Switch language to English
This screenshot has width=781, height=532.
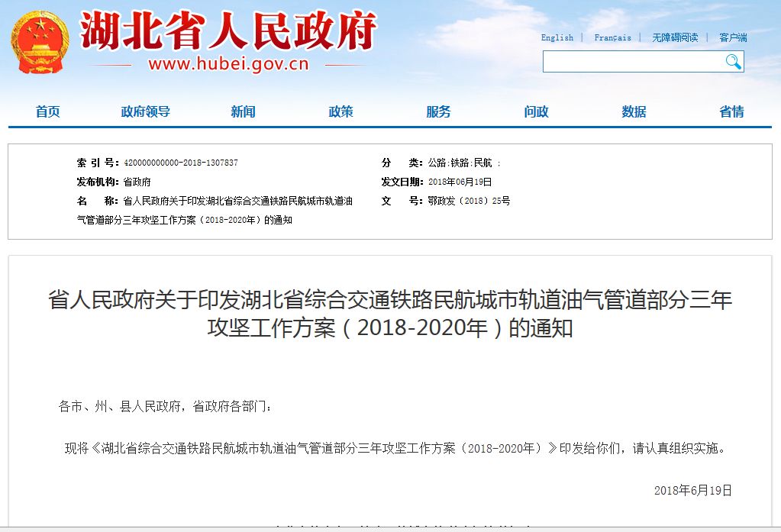tap(557, 37)
